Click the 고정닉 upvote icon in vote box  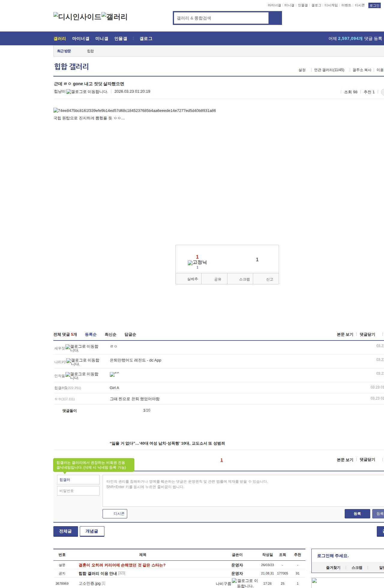tap(197, 262)
